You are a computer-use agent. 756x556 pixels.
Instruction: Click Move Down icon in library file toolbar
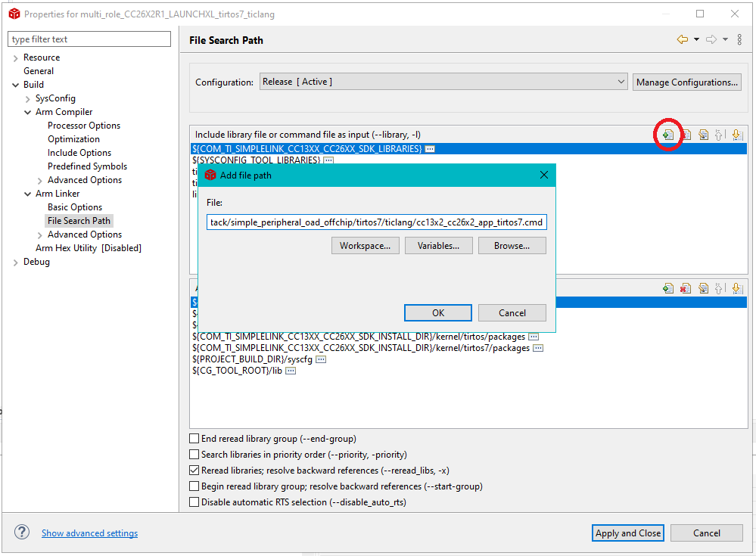pos(736,135)
